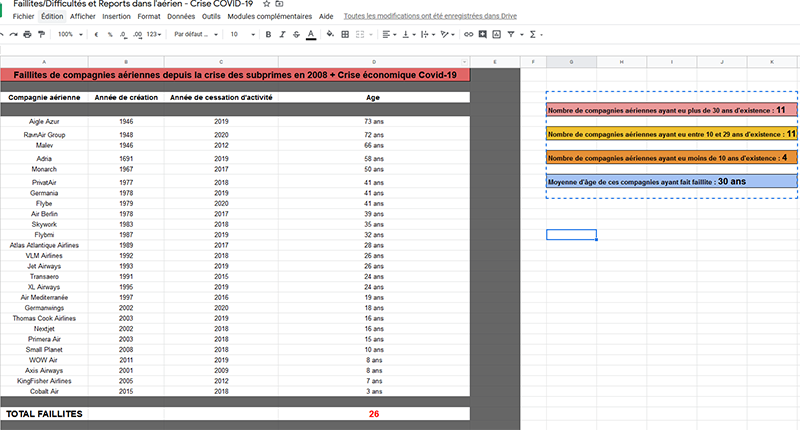
Task: Open column D header dropdown arrow
Action: 464,62
